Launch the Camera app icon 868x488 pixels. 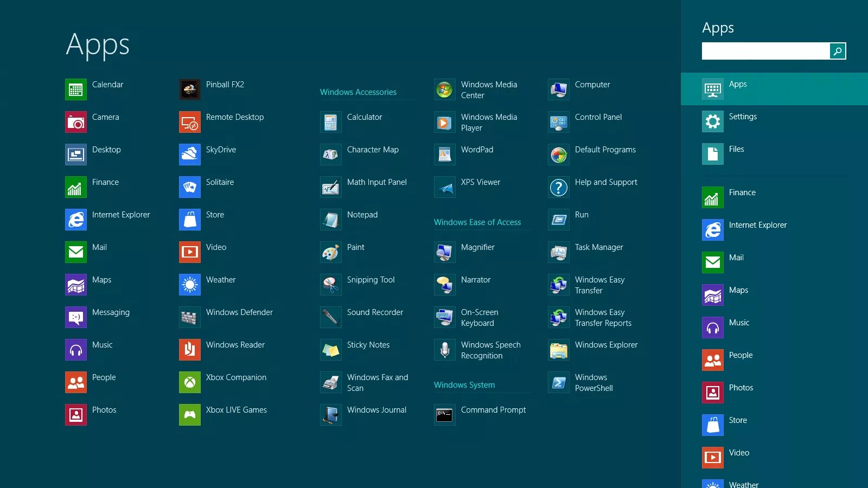pyautogui.click(x=76, y=122)
